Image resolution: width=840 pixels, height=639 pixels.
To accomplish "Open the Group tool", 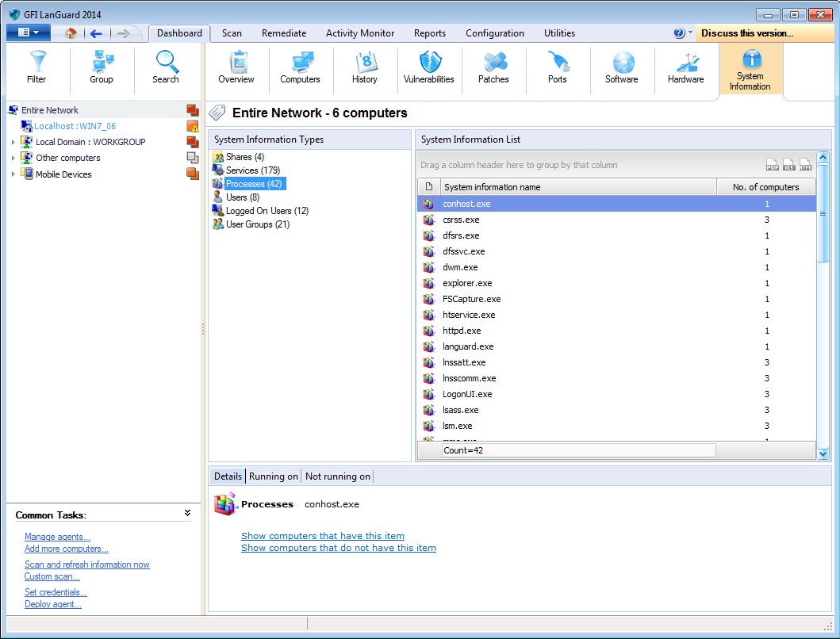I will point(102,67).
